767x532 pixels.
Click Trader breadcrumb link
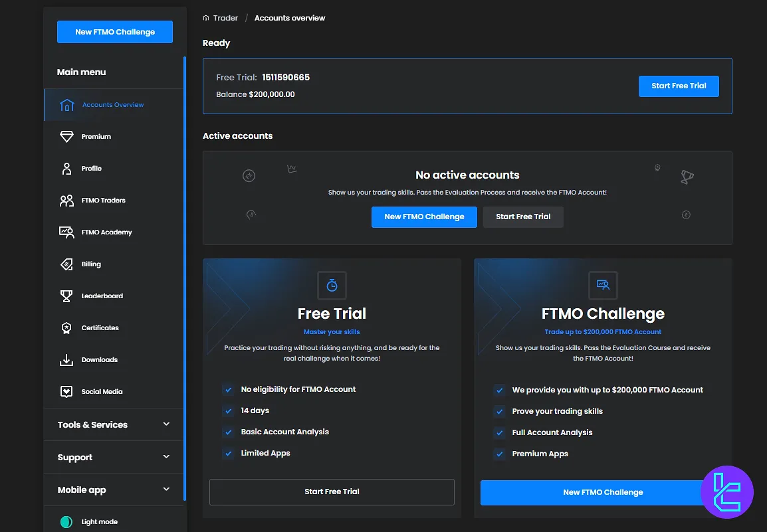(x=225, y=18)
